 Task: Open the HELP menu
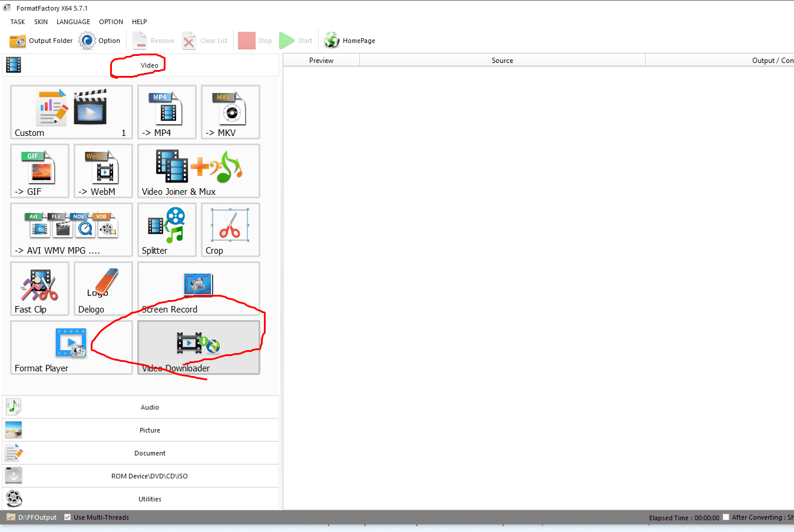(x=140, y=22)
